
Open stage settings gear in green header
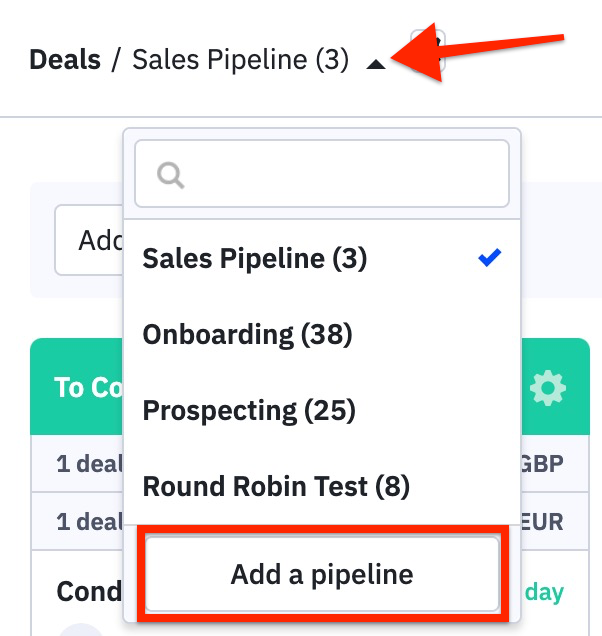click(548, 388)
